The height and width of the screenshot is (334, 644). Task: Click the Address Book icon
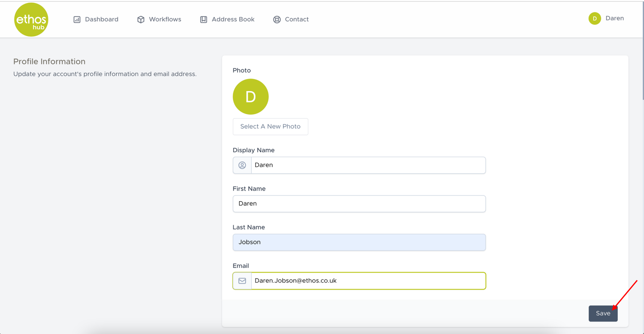click(x=203, y=19)
